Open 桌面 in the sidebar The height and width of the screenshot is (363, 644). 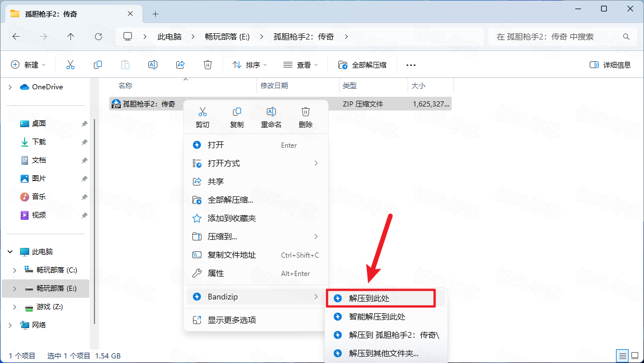click(38, 124)
